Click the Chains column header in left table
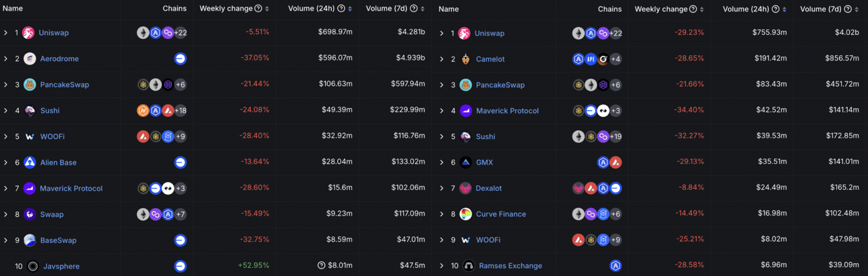 click(175, 9)
